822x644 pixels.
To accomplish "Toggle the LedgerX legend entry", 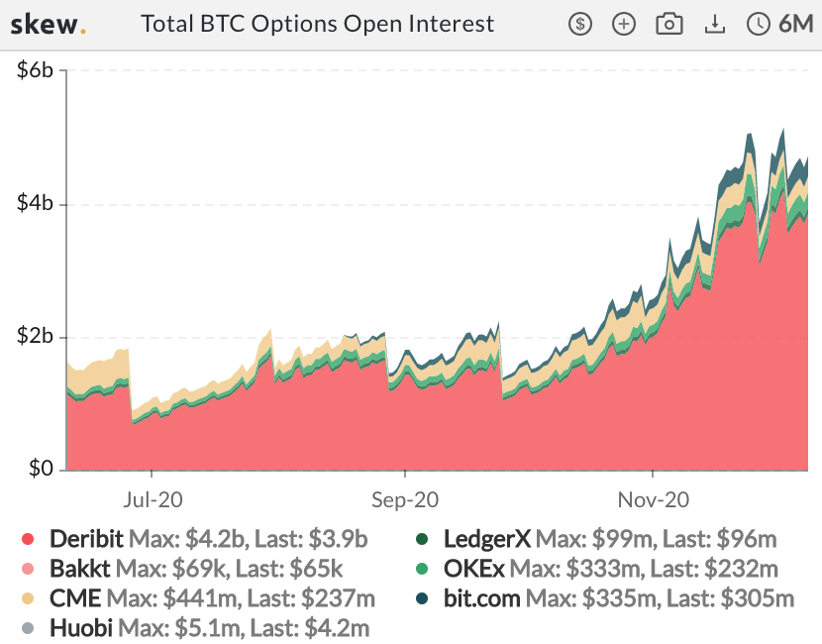I will coord(487,540).
